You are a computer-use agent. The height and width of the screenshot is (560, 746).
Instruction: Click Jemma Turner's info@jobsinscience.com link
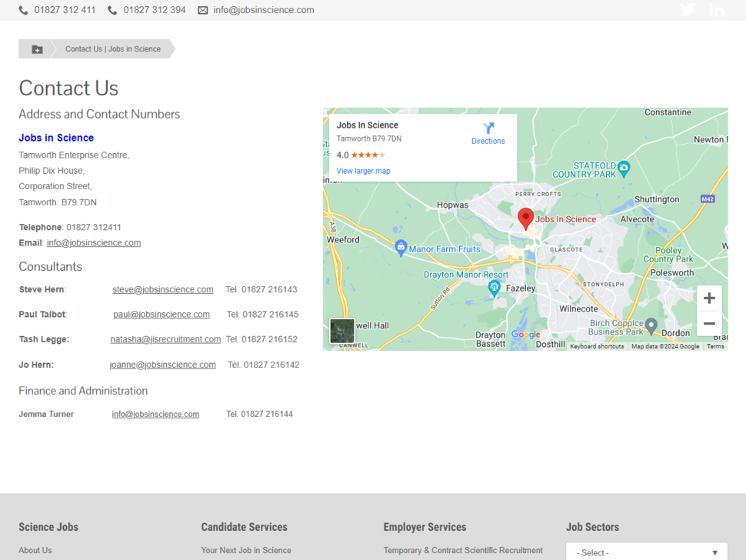point(155,414)
